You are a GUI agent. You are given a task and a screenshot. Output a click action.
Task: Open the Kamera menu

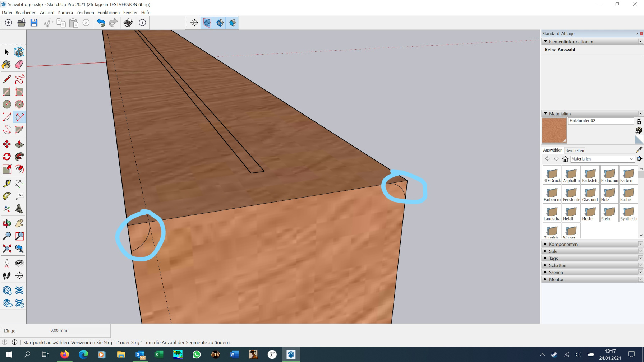(65, 13)
